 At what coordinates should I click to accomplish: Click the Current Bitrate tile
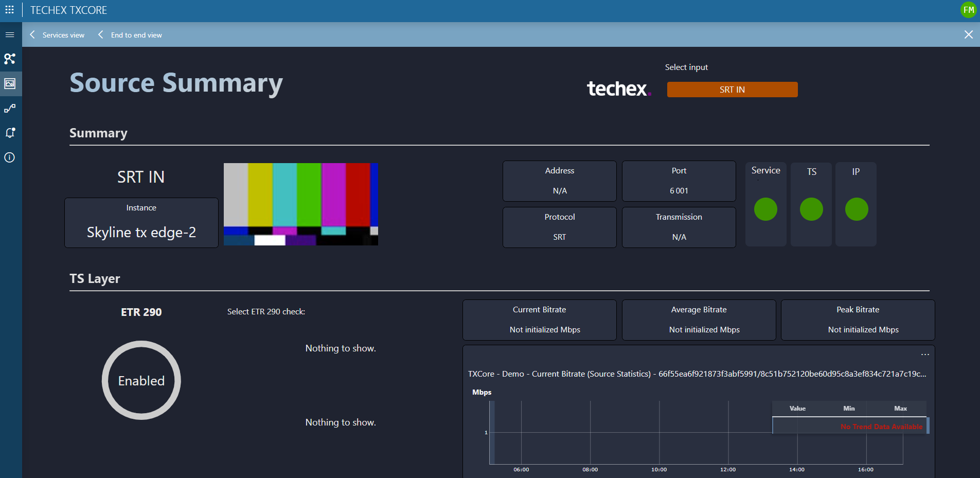point(540,320)
